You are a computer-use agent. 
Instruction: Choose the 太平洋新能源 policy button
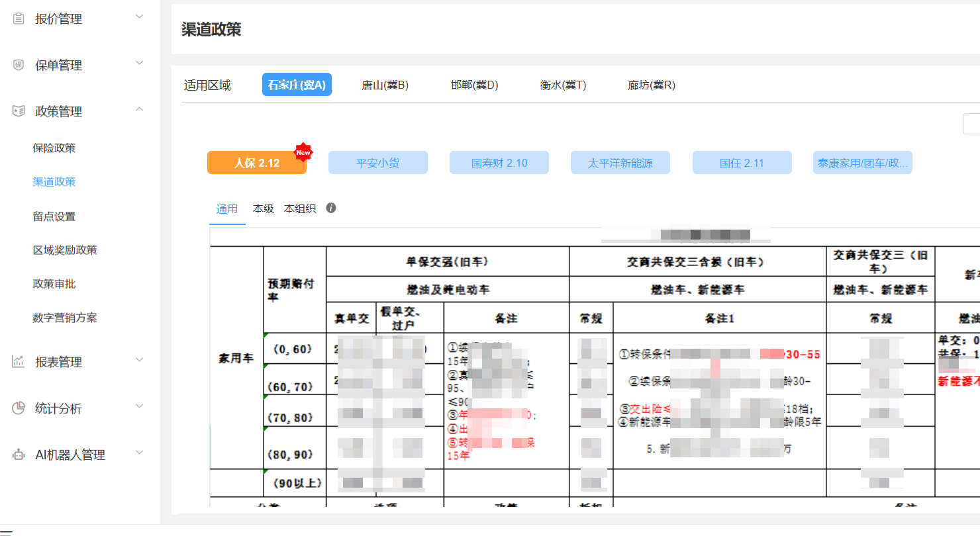coord(620,163)
